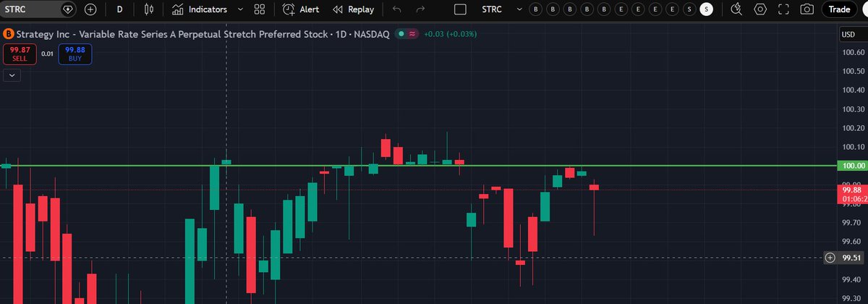The image size is (868, 304).
Task: Click the undo arrow
Action: point(396,9)
